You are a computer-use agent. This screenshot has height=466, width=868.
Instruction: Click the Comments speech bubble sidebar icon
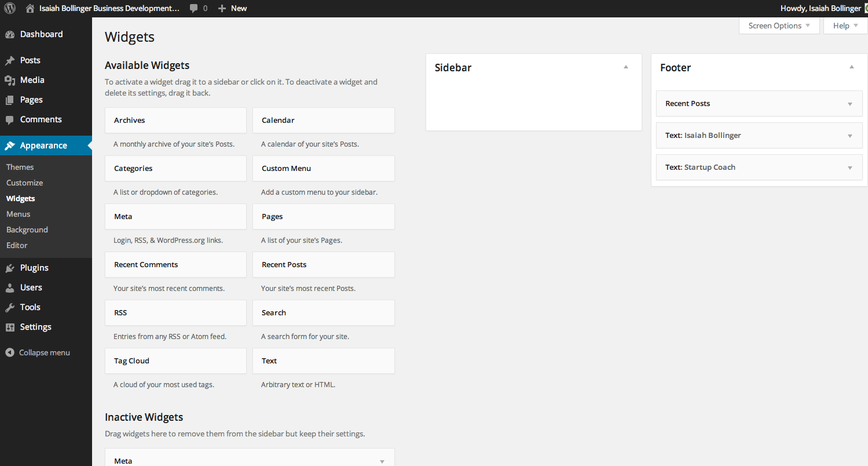coord(10,119)
